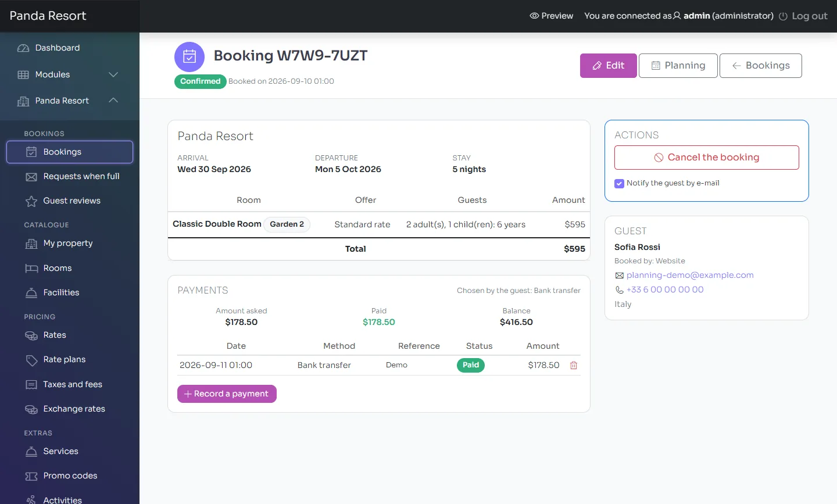
Task: Click Cancel the booking button
Action: coord(707,158)
